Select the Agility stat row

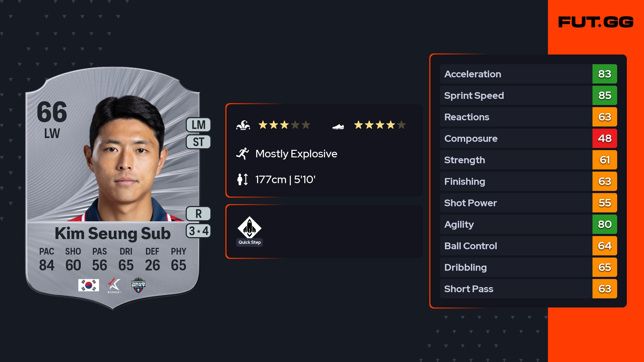(515, 224)
